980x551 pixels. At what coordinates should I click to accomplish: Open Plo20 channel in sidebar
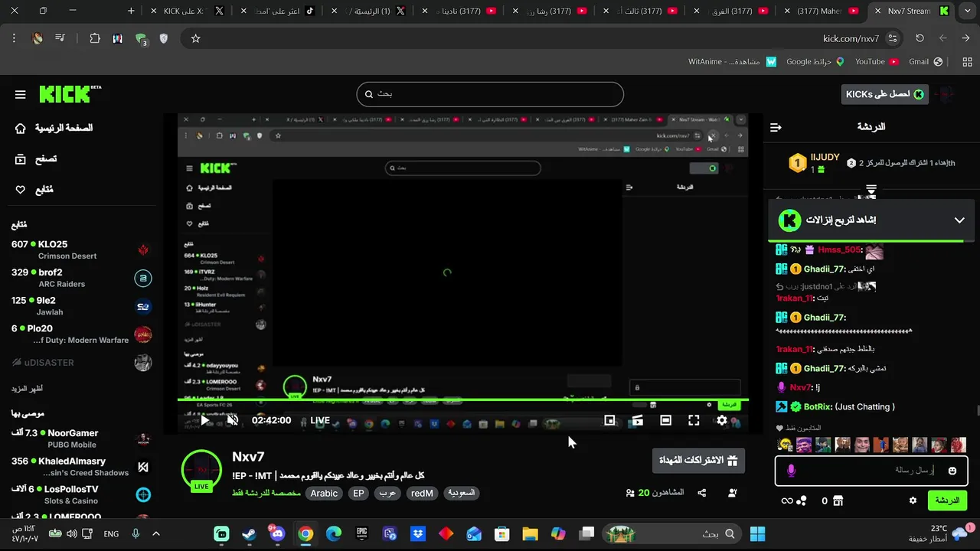tap(82, 334)
